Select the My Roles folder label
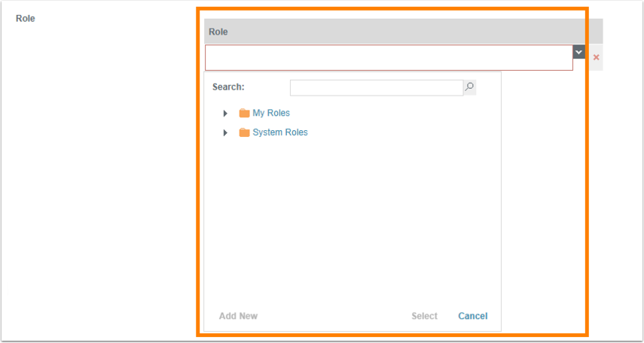Image resolution: width=644 pixels, height=343 pixels. (271, 114)
